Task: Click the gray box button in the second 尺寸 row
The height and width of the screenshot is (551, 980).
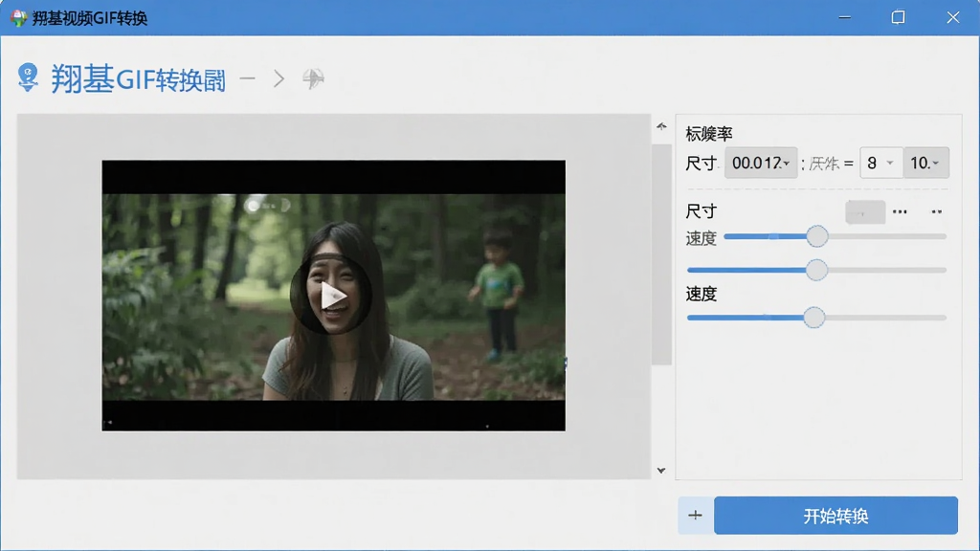Action: [x=865, y=212]
